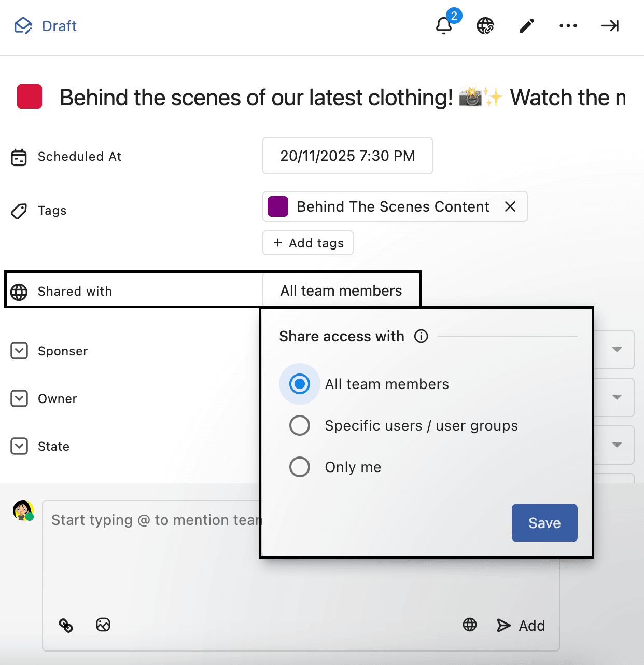This screenshot has width=644, height=665.
Task: Click the Add tags button
Action: click(308, 243)
